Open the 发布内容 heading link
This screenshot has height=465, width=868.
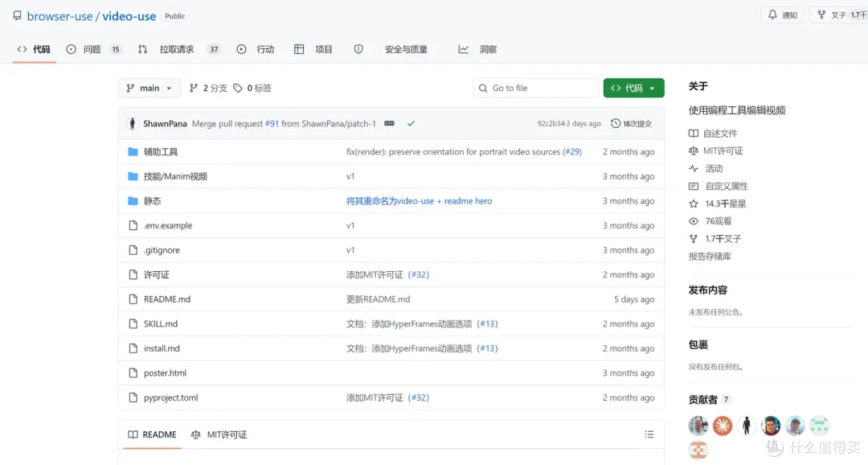point(708,290)
